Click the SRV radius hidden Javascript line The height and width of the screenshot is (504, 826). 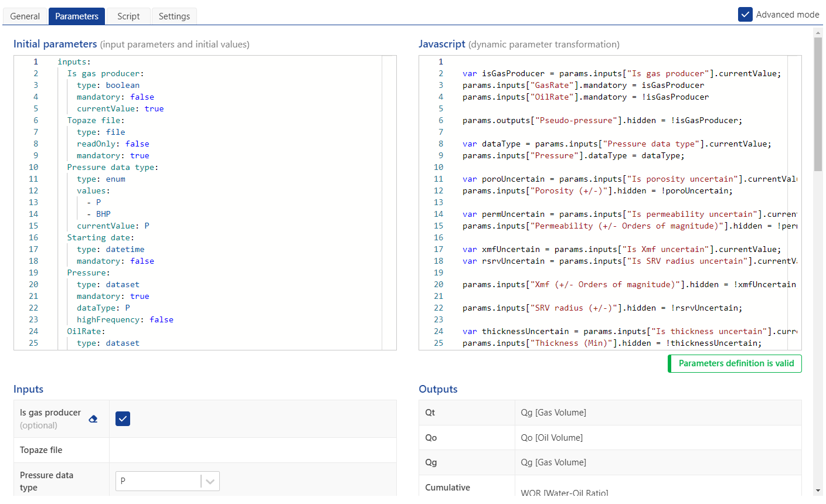602,308
